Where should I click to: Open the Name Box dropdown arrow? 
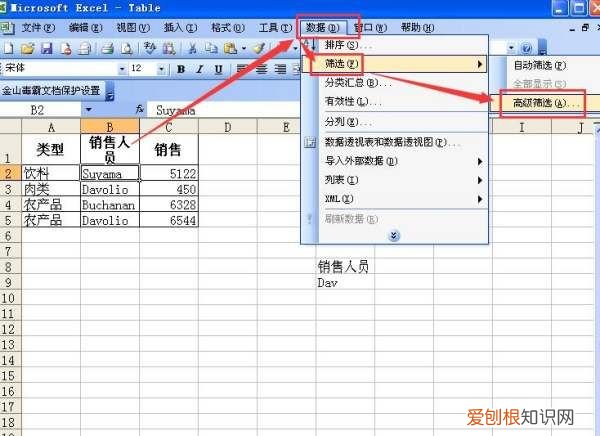pos(88,110)
